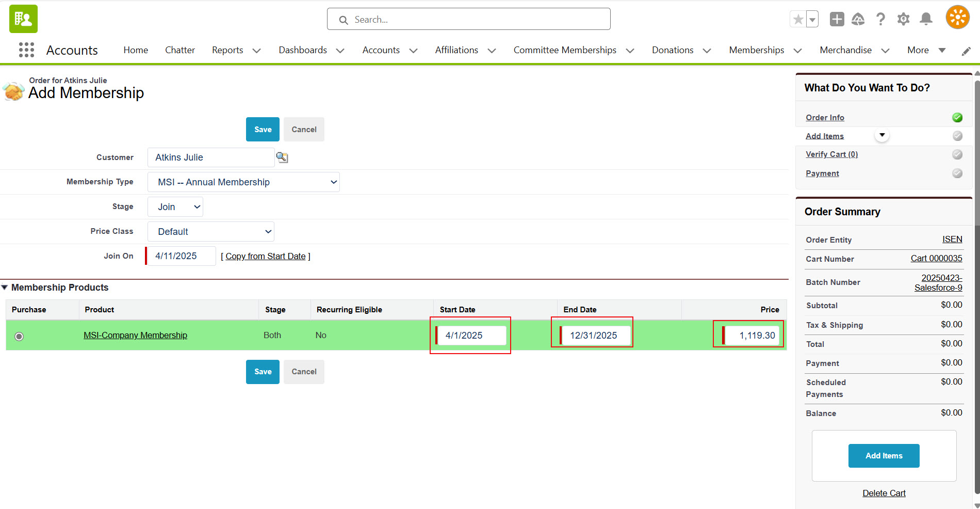The height and width of the screenshot is (509, 980).
Task: Open the Donations tab
Action: (x=672, y=50)
